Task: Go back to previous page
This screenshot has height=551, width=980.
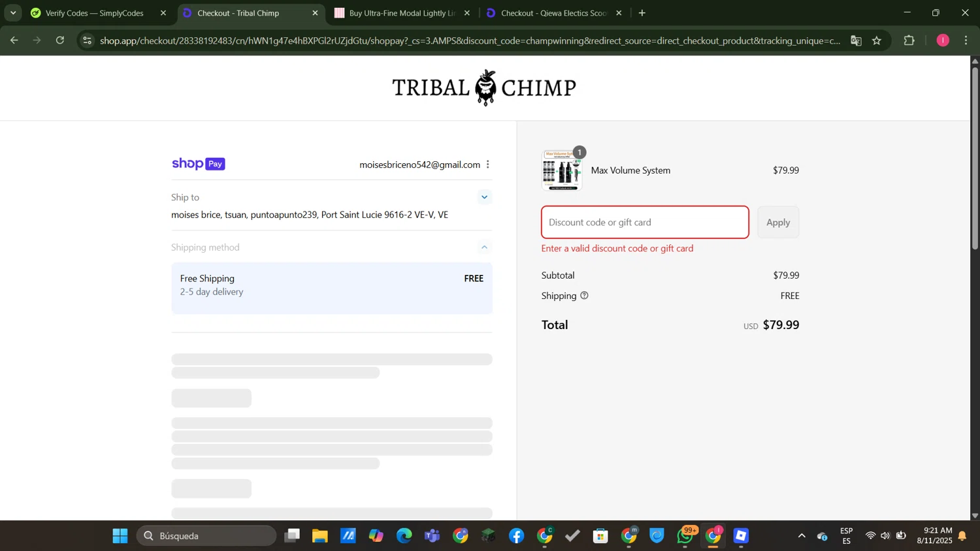Action: click(x=14, y=40)
